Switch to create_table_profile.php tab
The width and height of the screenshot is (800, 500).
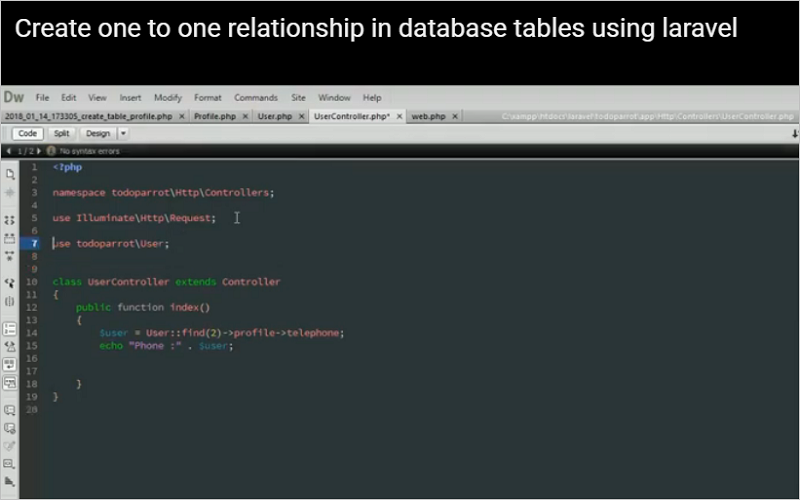(89, 116)
